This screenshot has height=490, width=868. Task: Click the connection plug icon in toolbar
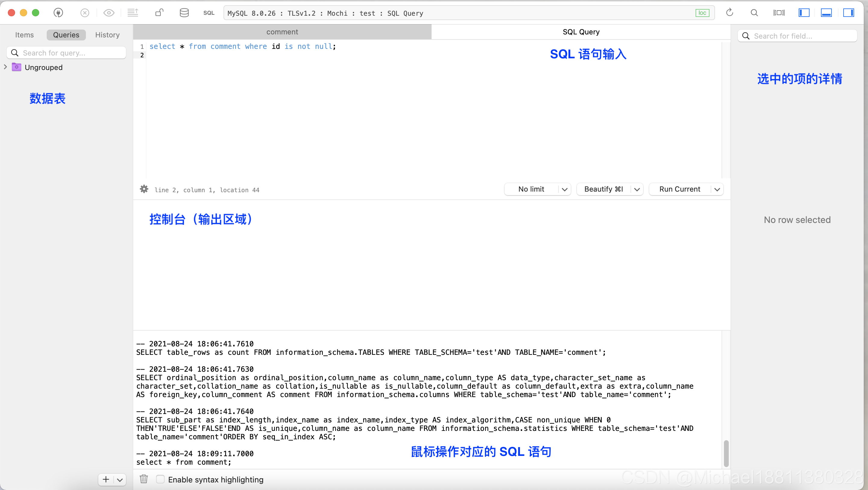58,13
